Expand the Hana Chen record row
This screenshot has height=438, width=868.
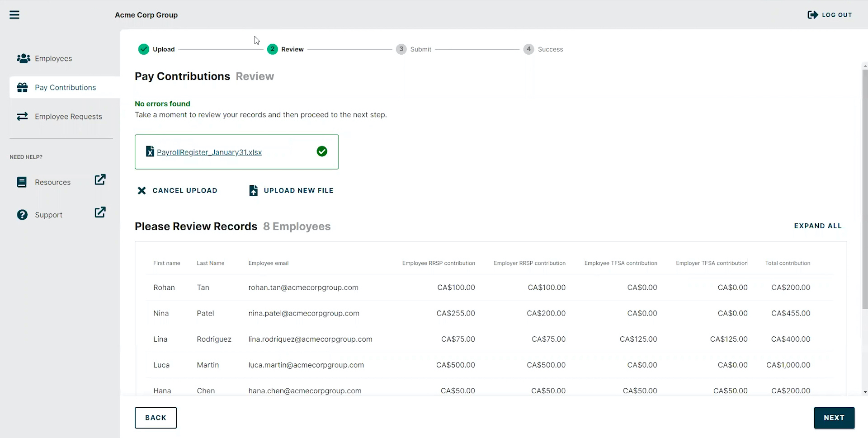pyautogui.click(x=490, y=388)
